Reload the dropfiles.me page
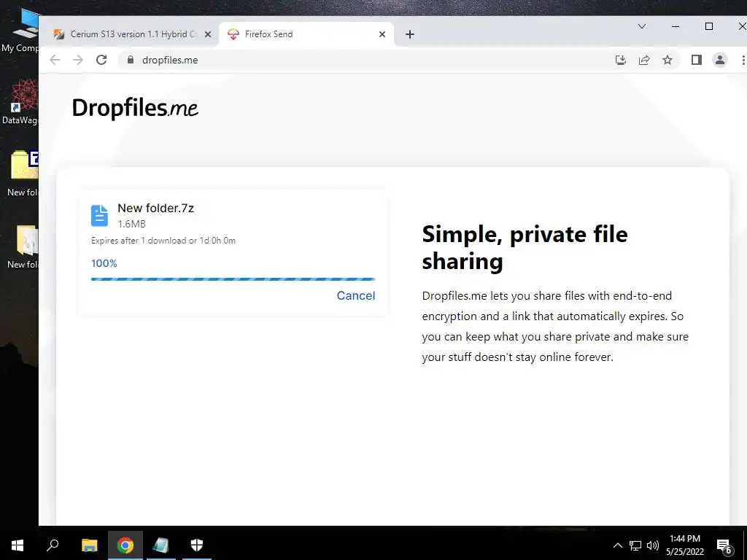This screenshot has width=747, height=560. (x=101, y=60)
